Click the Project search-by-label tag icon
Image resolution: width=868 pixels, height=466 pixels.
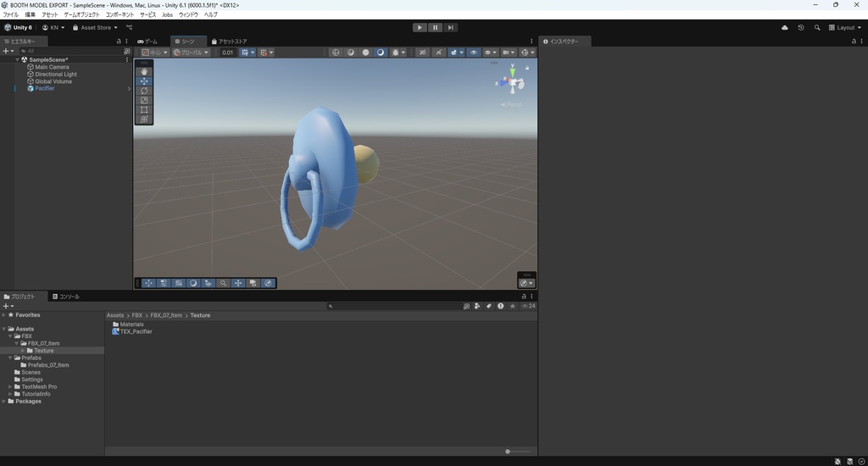point(488,306)
